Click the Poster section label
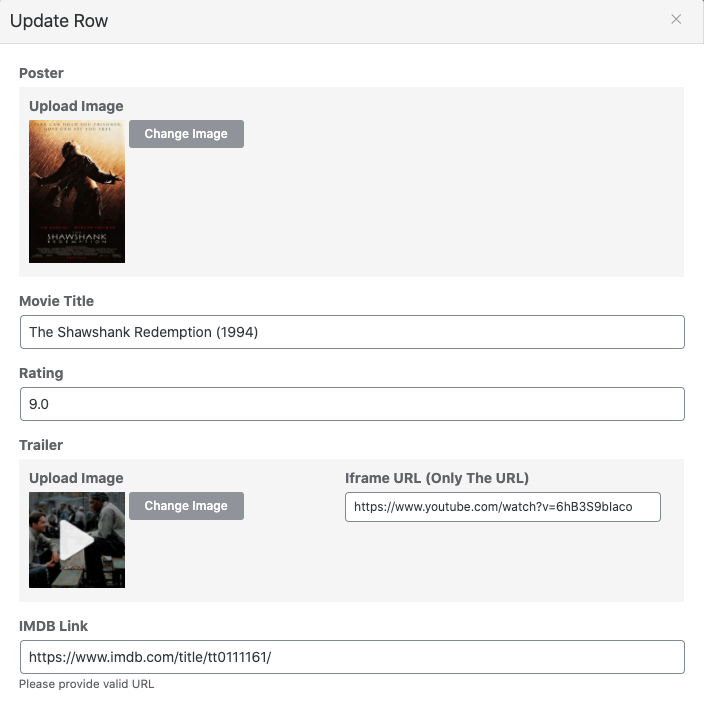 [41, 73]
